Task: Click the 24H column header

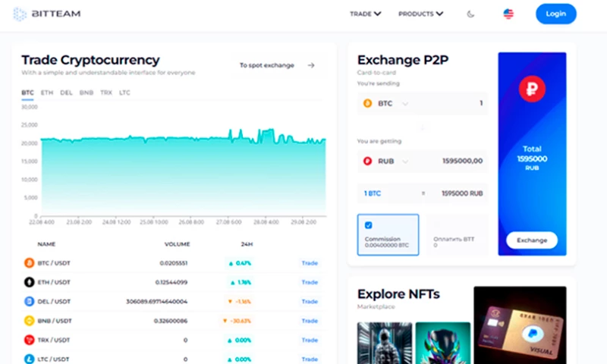Action: coord(247,244)
